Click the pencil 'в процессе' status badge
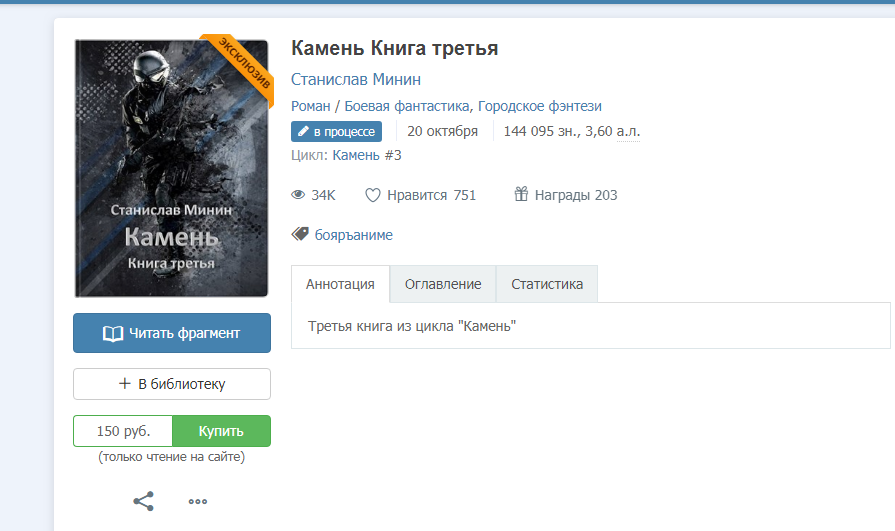The width and height of the screenshot is (895, 531). (x=336, y=131)
